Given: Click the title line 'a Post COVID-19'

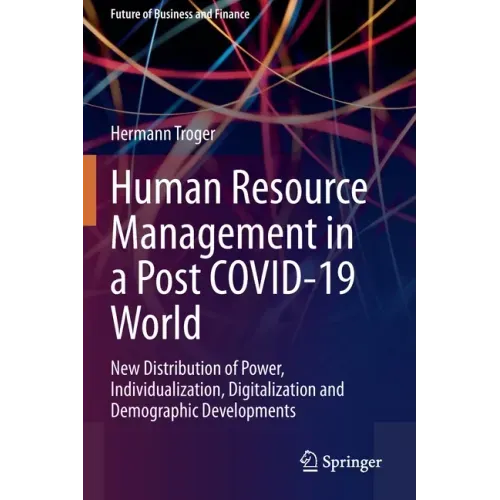Looking at the screenshot, I should (233, 277).
